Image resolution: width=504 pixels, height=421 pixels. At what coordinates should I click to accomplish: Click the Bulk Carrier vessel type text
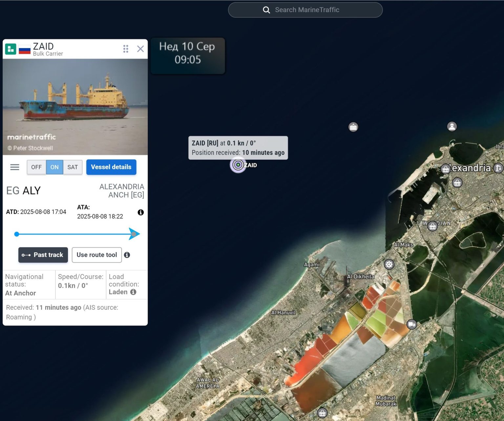click(x=48, y=54)
